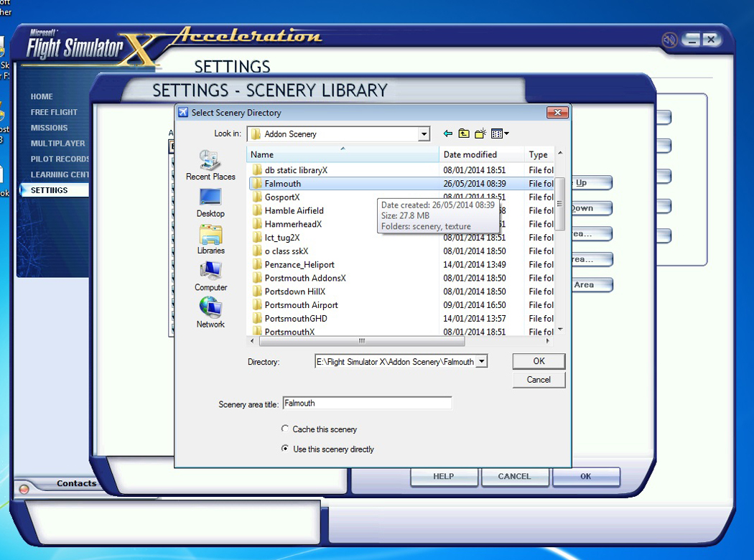This screenshot has width=754, height=560.
Task: Click folder icon of Hamble Airfield
Action: click(257, 210)
